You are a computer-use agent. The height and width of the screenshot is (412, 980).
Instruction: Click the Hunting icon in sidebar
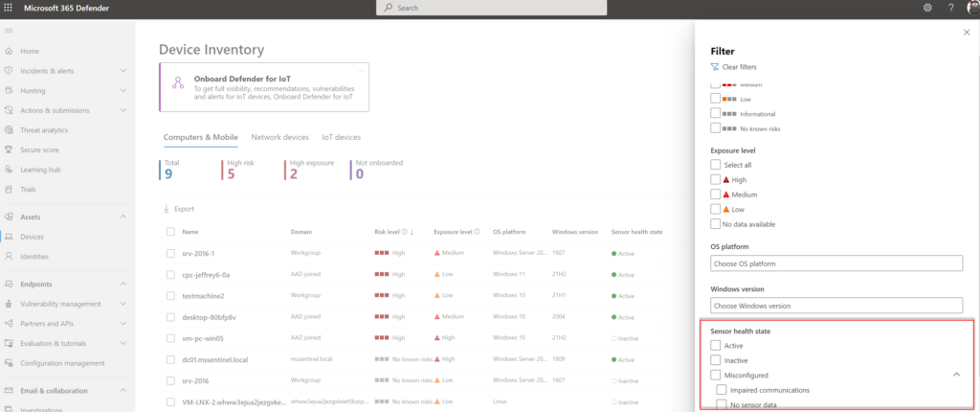click(x=9, y=91)
